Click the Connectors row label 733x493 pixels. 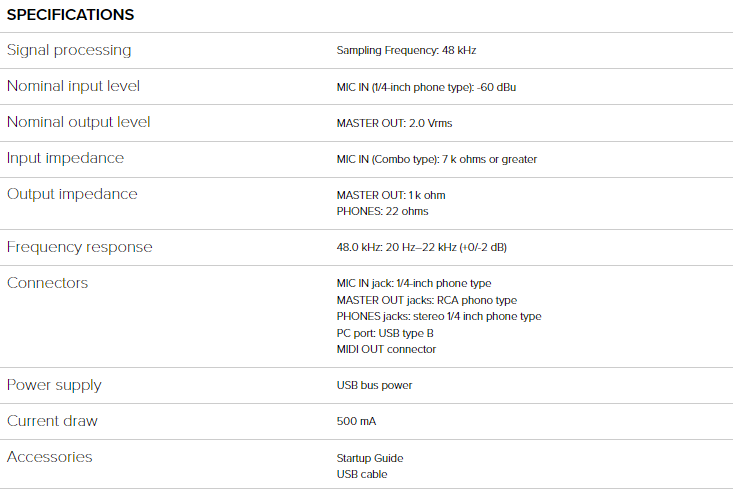coord(47,283)
